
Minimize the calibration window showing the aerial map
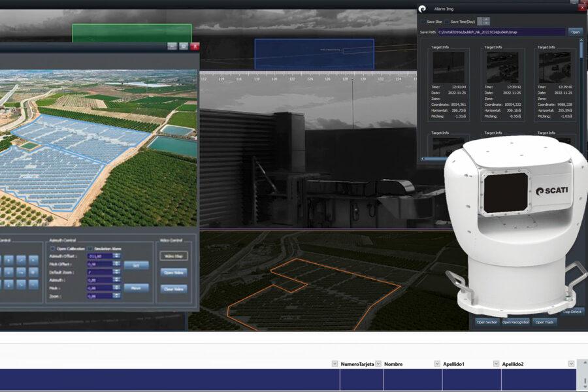pyautogui.click(x=172, y=46)
